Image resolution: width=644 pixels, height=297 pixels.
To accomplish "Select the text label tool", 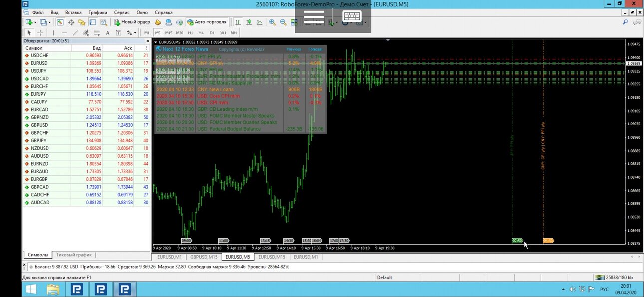I will [118, 32].
